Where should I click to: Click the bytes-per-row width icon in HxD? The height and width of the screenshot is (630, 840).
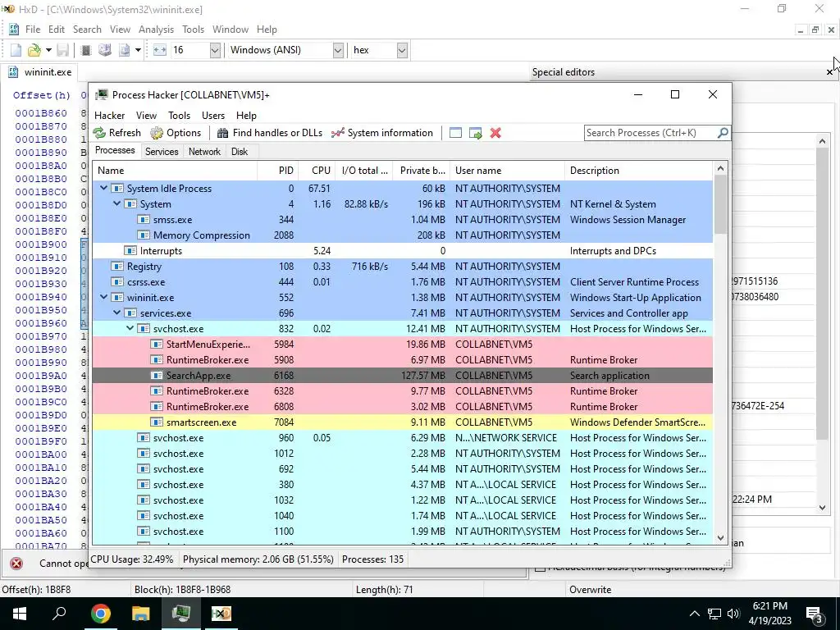160,50
